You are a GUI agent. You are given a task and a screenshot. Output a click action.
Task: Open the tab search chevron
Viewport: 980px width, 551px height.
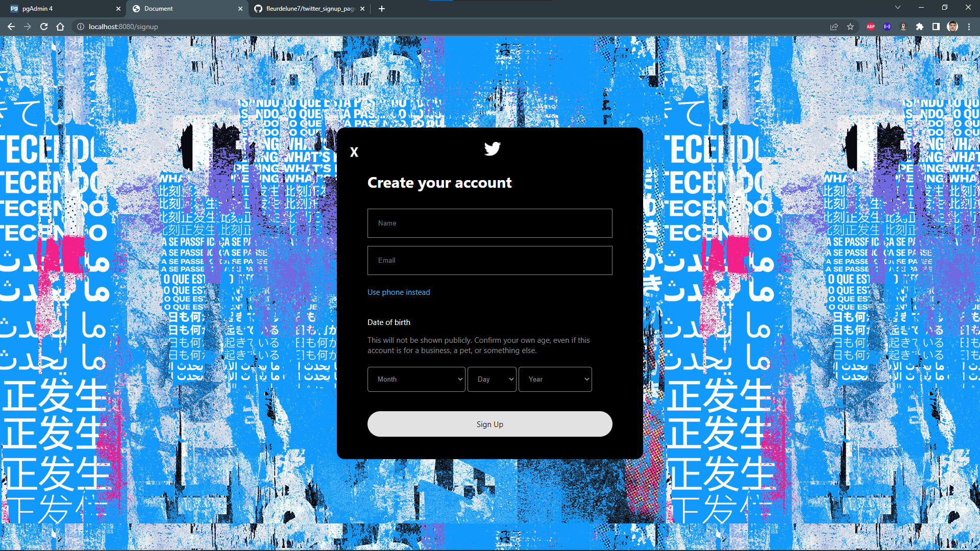tap(897, 8)
